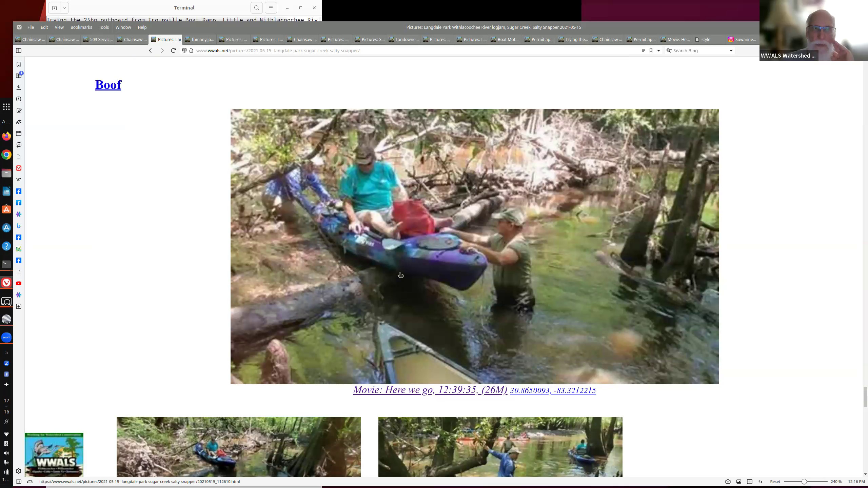Image resolution: width=868 pixels, height=488 pixels.
Task: Switch to the Landowne... tab
Action: (x=403, y=39)
